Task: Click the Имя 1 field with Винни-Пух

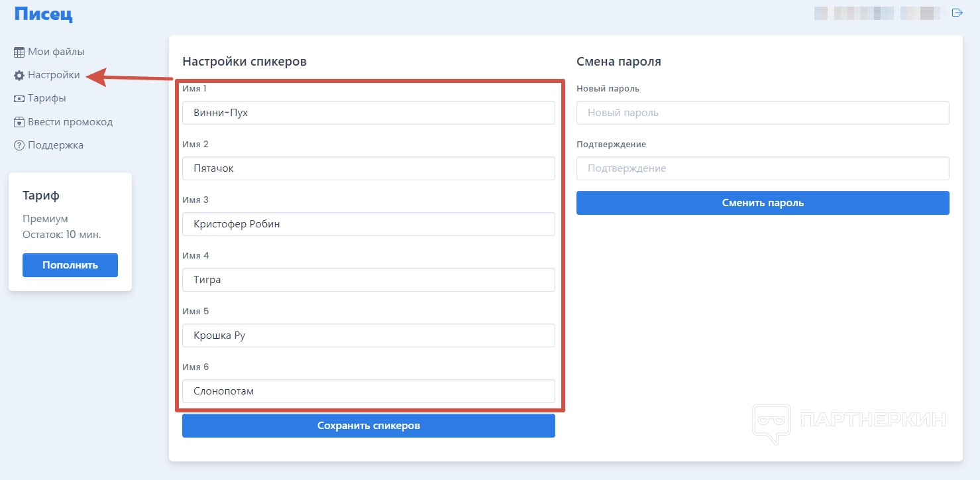Action: point(368,113)
